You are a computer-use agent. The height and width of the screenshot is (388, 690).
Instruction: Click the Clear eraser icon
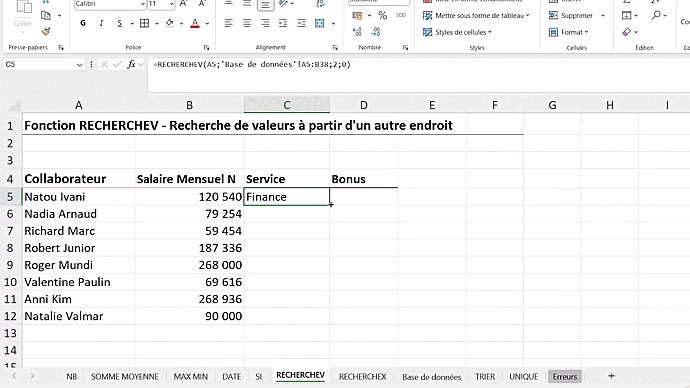627,32
